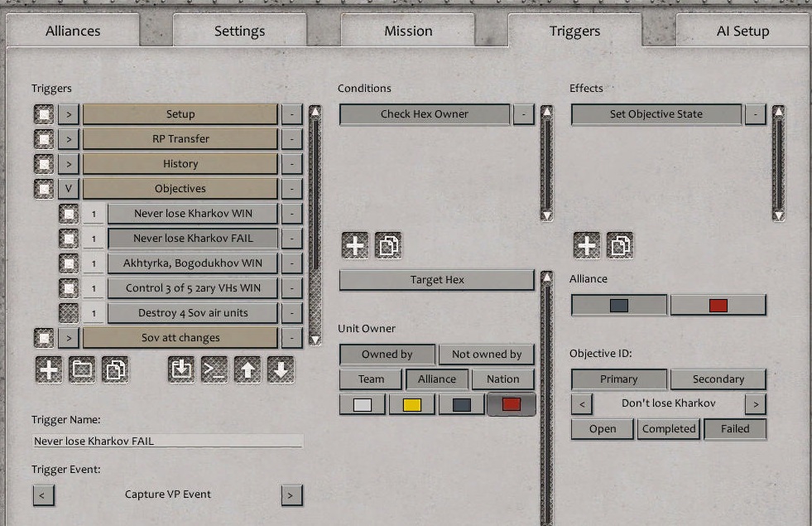Add a new trigger with plus icon
Viewport: 812px width, 526px height.
pyautogui.click(x=49, y=369)
